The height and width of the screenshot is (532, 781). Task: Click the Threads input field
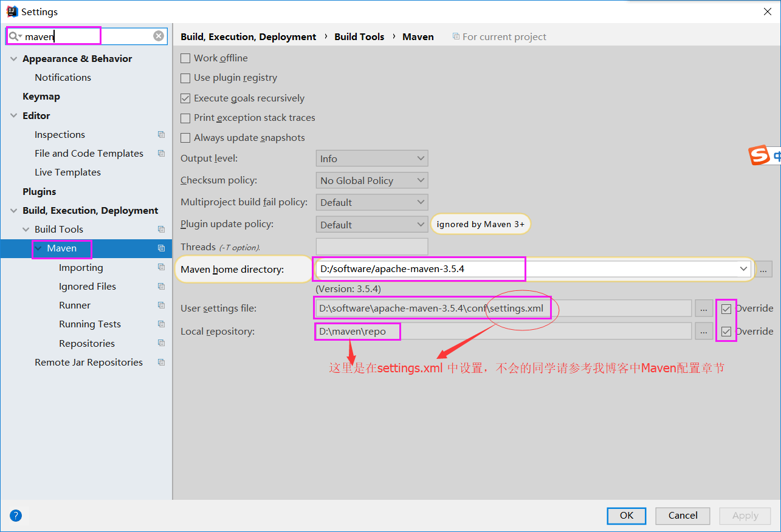click(x=372, y=247)
